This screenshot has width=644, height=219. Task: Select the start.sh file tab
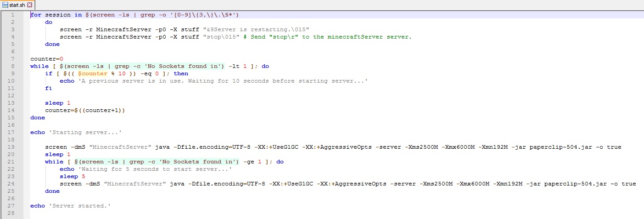pyautogui.click(x=17, y=5)
